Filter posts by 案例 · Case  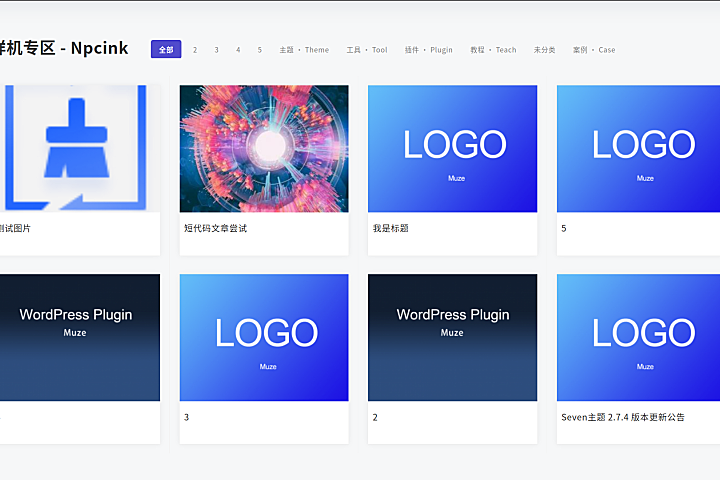point(594,49)
